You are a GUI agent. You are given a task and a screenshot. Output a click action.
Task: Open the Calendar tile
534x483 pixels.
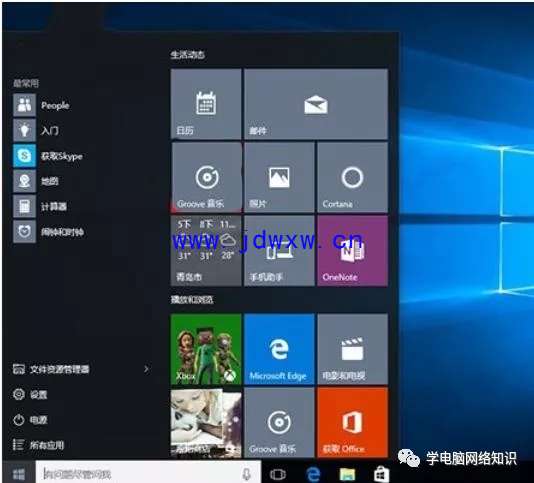pyautogui.click(x=206, y=104)
